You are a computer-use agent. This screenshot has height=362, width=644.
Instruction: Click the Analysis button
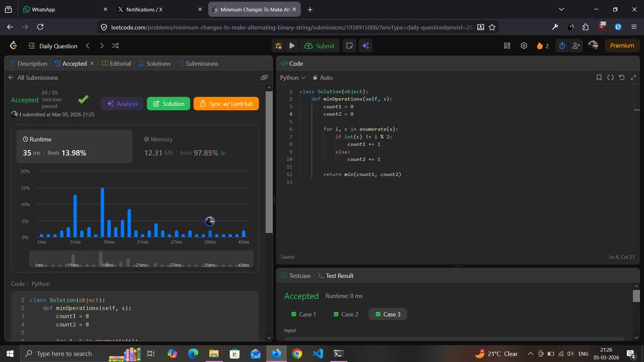122,104
